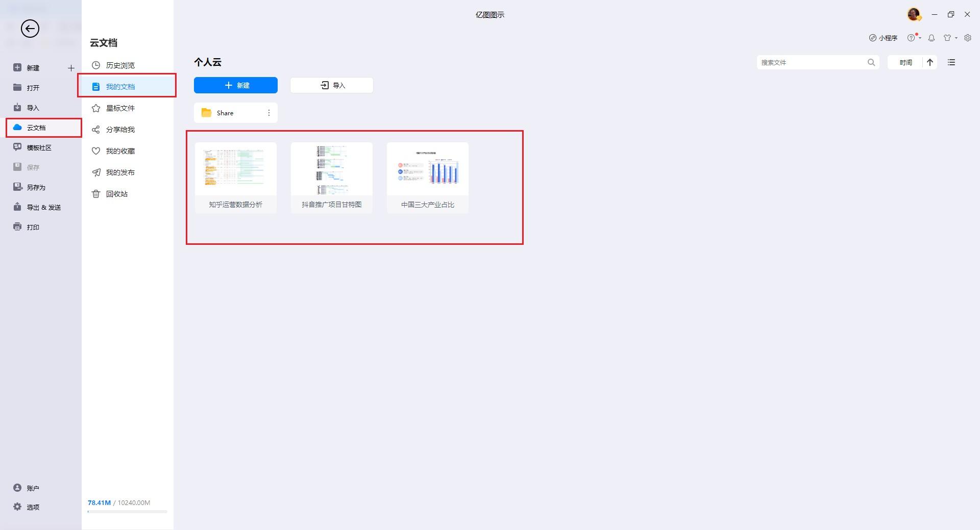
Task: Click the storage usage bar
Action: 127,512
